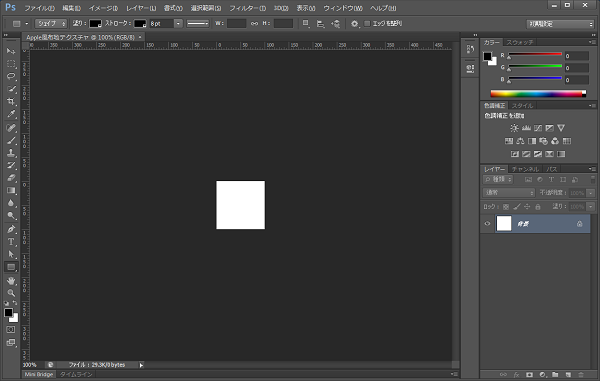This screenshot has height=381, width=600.
Task: Select the Zoom tool
Action: point(11,293)
